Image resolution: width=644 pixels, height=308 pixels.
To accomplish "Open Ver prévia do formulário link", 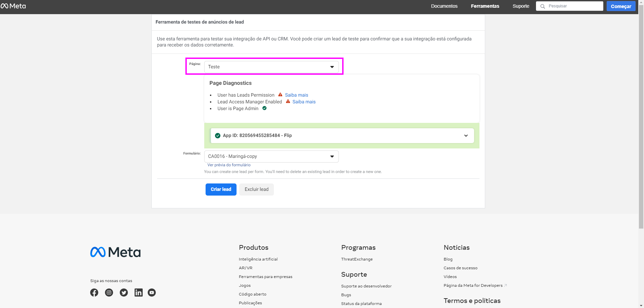I will point(229,165).
